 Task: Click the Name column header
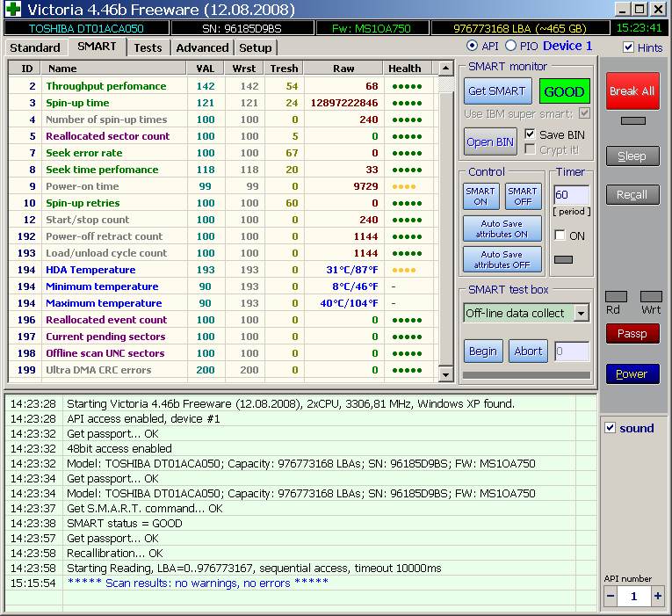[x=113, y=69]
